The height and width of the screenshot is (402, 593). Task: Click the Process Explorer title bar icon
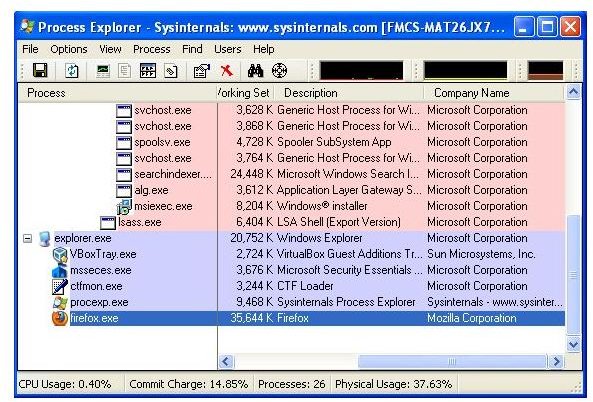coord(28,27)
